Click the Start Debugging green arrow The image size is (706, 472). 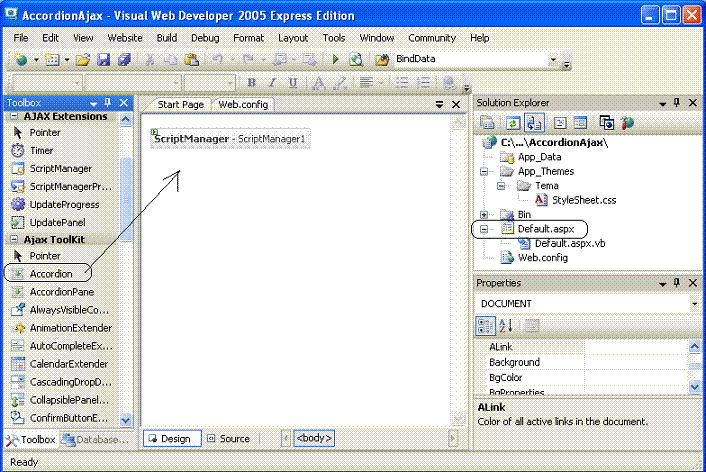(x=335, y=59)
